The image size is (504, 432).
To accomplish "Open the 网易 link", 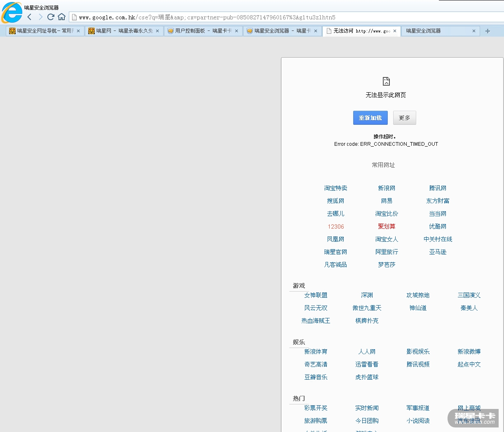I will [387, 201].
